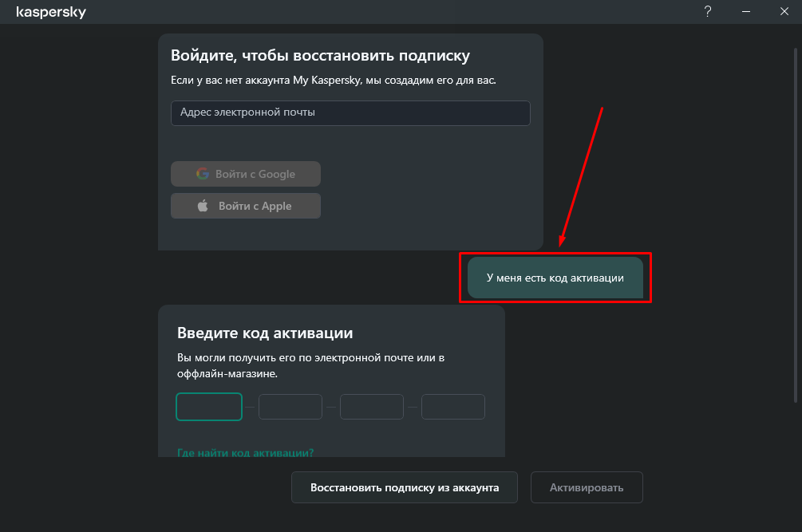Minimize the Kaspersky window
Screen dimensions: 802x532
[x=746, y=11]
